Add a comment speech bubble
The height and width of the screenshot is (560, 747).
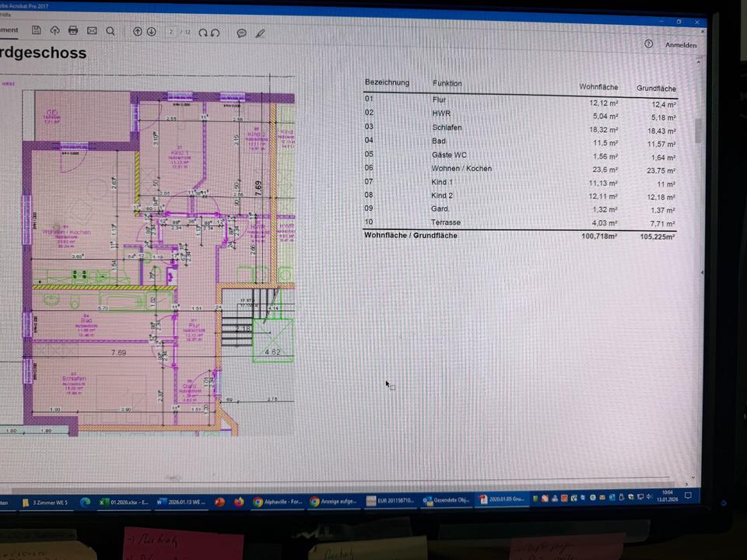click(241, 33)
